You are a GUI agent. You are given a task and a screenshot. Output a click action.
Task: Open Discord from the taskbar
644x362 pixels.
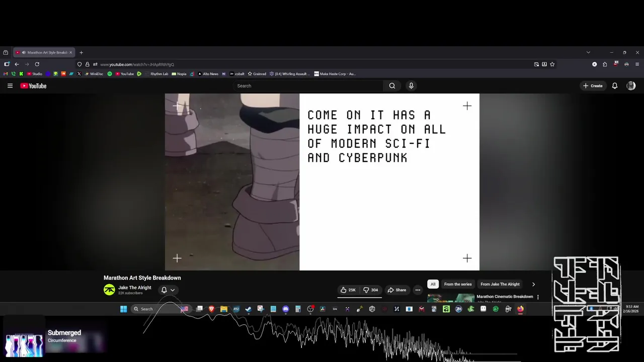click(x=286, y=309)
